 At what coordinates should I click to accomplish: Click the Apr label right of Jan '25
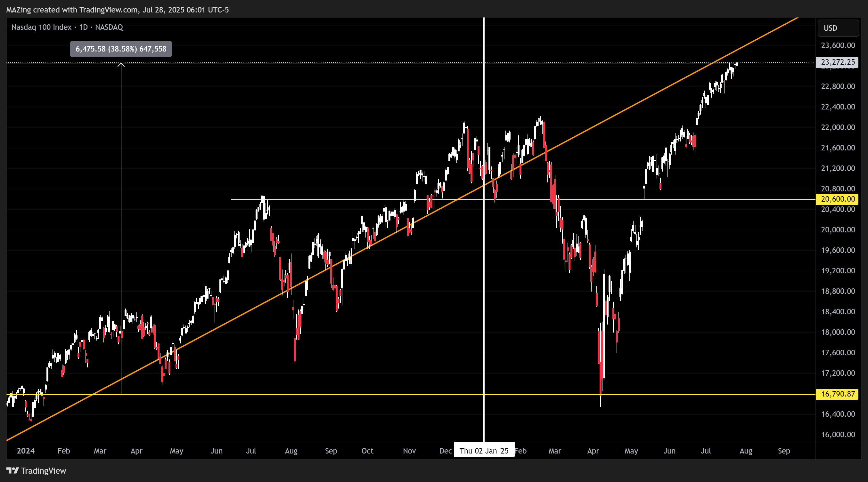(593, 451)
